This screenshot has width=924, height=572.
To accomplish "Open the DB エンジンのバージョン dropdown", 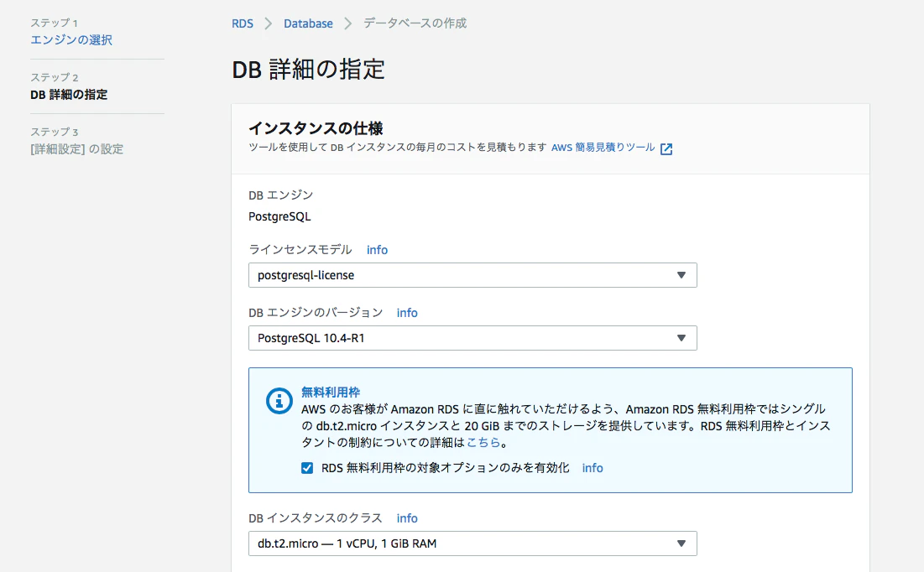I will pos(472,338).
